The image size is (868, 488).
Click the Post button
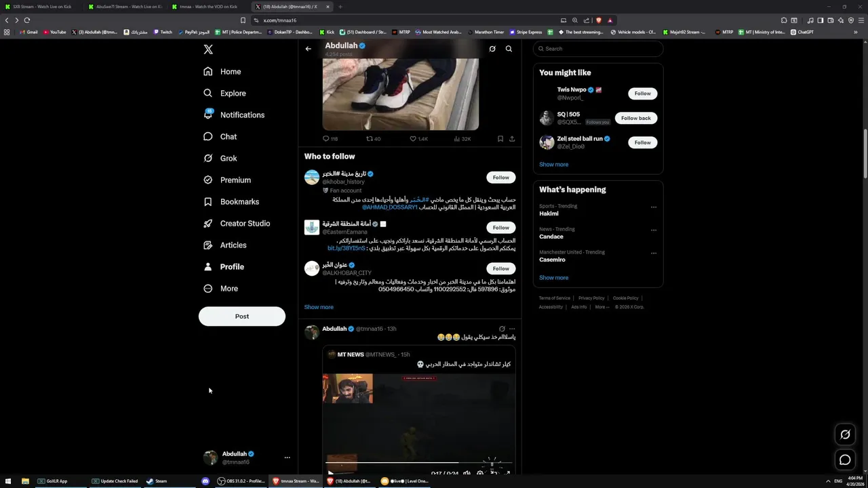[242, 317]
